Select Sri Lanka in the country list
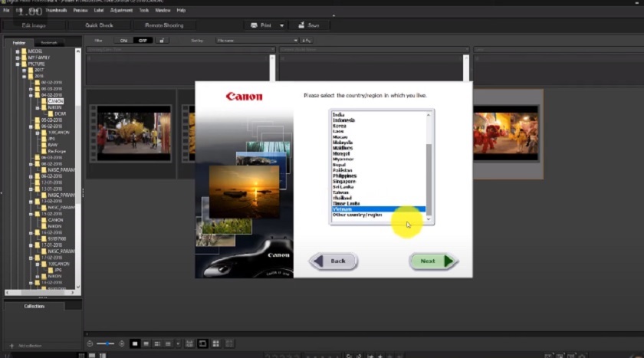The image size is (644, 358). click(343, 187)
